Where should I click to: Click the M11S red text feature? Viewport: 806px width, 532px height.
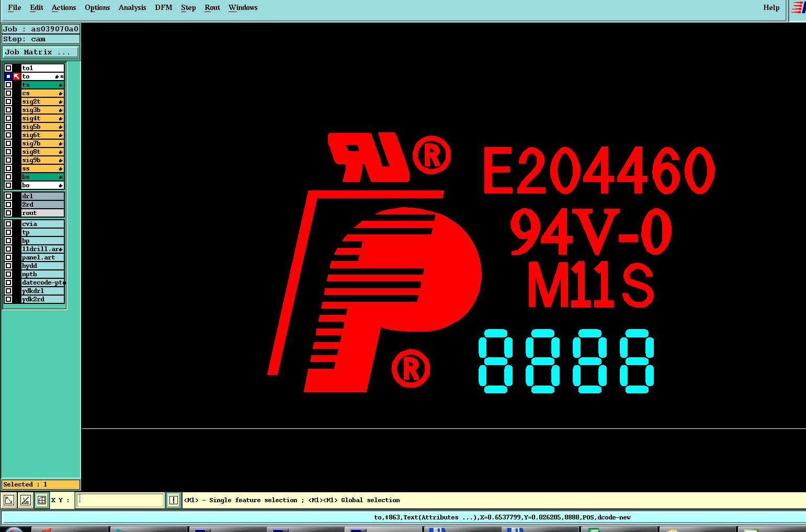[591, 285]
